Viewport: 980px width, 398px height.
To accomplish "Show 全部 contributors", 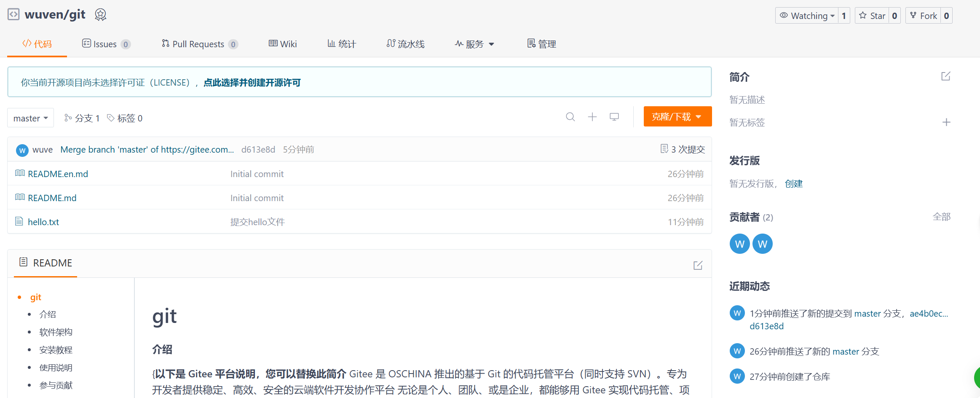I will point(942,217).
